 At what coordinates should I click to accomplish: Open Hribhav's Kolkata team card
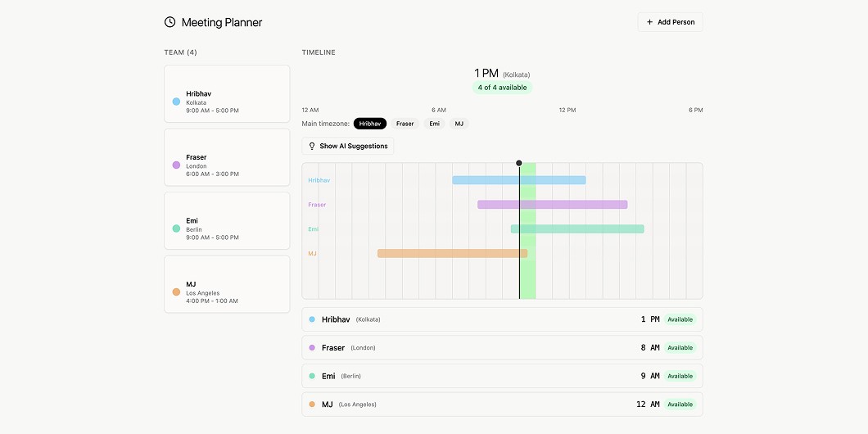(227, 93)
